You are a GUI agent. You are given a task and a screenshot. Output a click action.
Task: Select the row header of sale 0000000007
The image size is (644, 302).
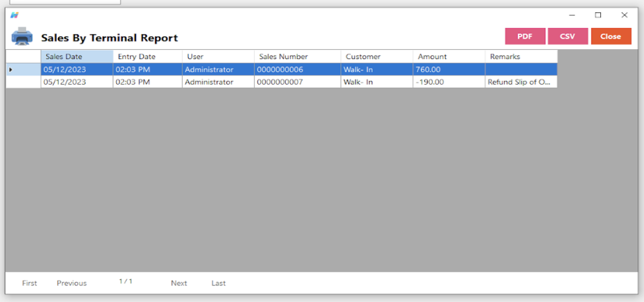point(23,82)
